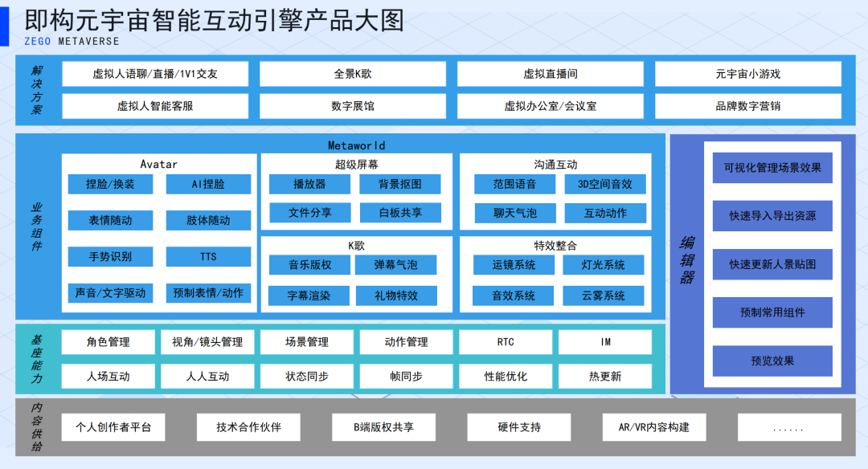The image size is (868, 469).
Task: Open the 元宇宙小游戏 box
Action: pos(747,74)
